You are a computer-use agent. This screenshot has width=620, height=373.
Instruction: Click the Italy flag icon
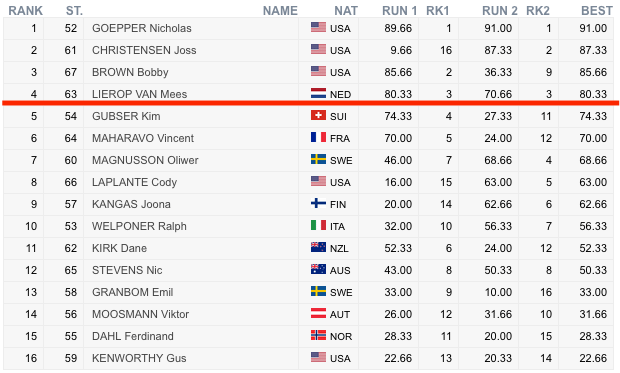point(318,225)
